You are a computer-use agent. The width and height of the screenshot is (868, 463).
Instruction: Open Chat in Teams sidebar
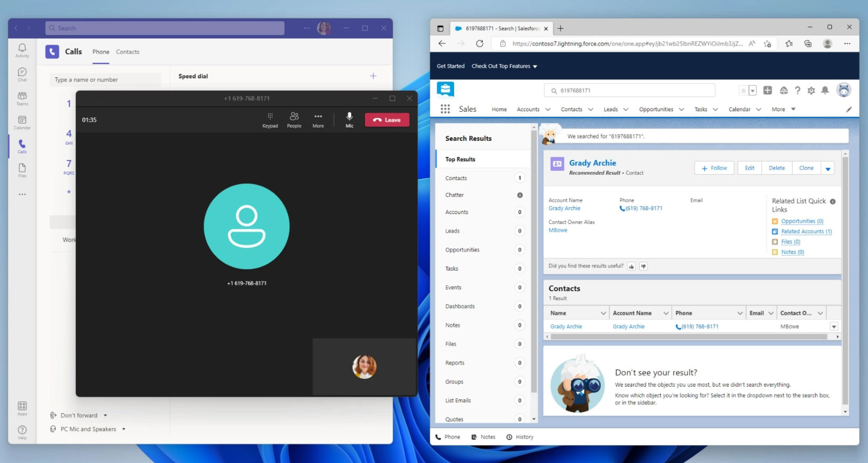click(22, 75)
